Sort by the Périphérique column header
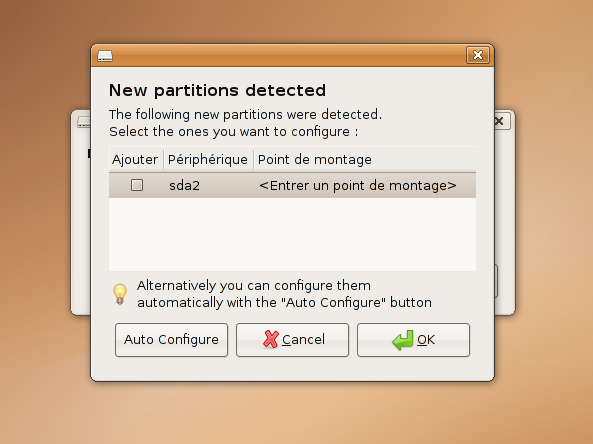This screenshot has width=593, height=444. (208, 160)
